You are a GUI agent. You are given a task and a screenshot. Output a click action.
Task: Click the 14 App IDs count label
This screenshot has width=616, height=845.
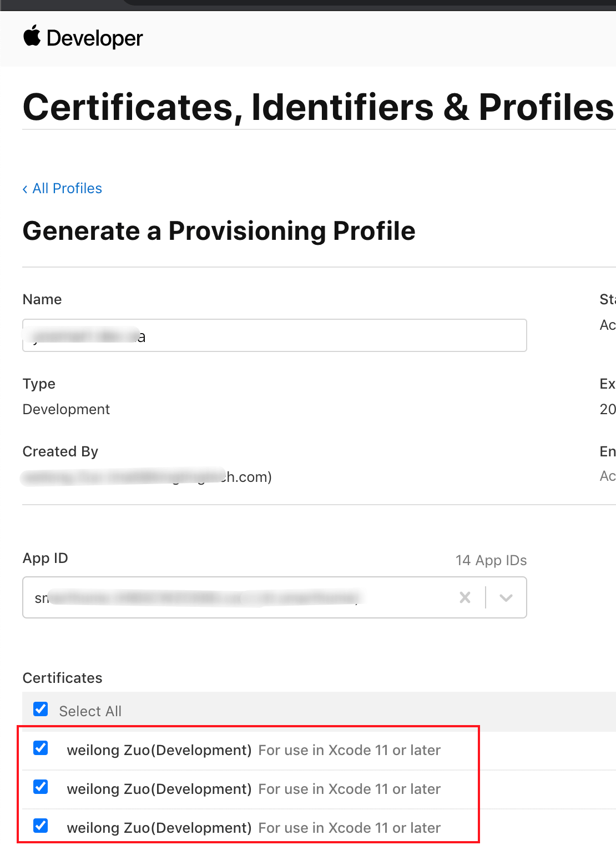(x=491, y=560)
